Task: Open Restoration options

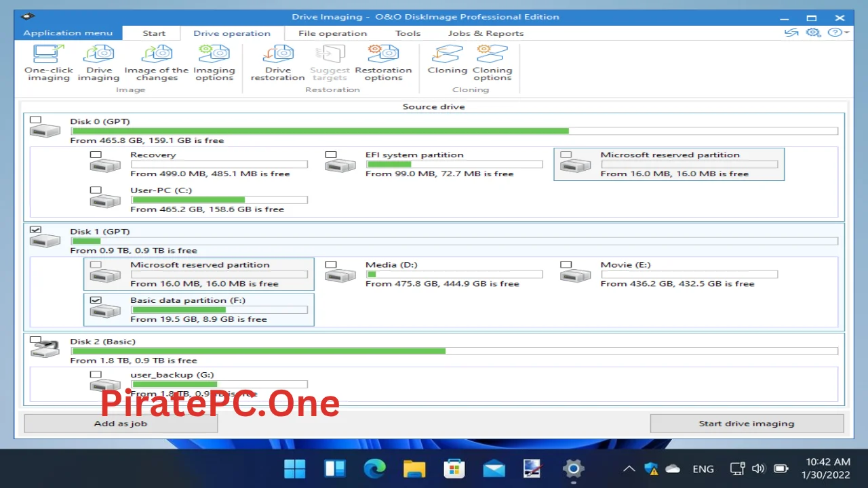Action: point(383,63)
